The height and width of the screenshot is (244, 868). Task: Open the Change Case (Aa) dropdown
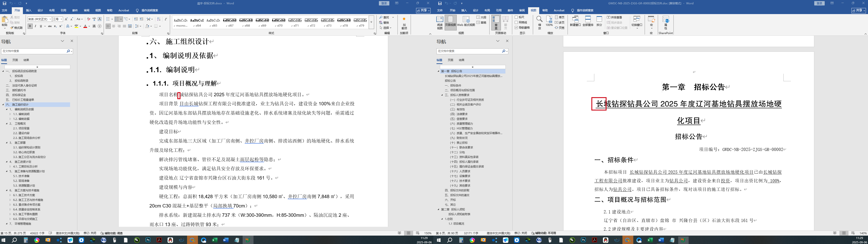[80, 19]
